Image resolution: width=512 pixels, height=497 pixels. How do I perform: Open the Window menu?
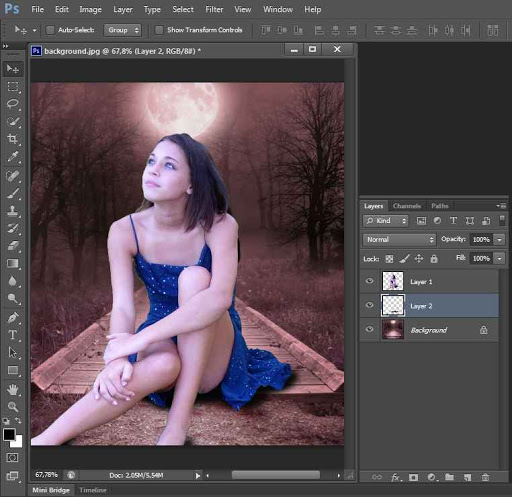278,9
